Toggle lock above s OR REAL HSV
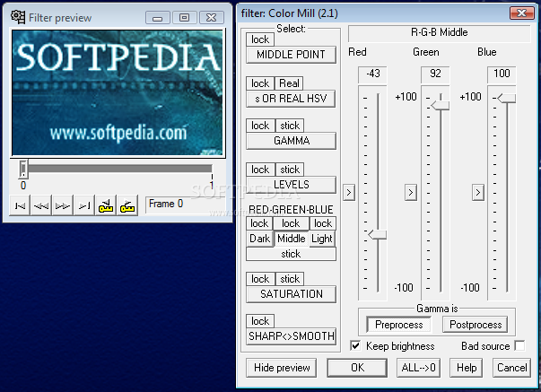The width and height of the screenshot is (541, 392). coord(260,83)
